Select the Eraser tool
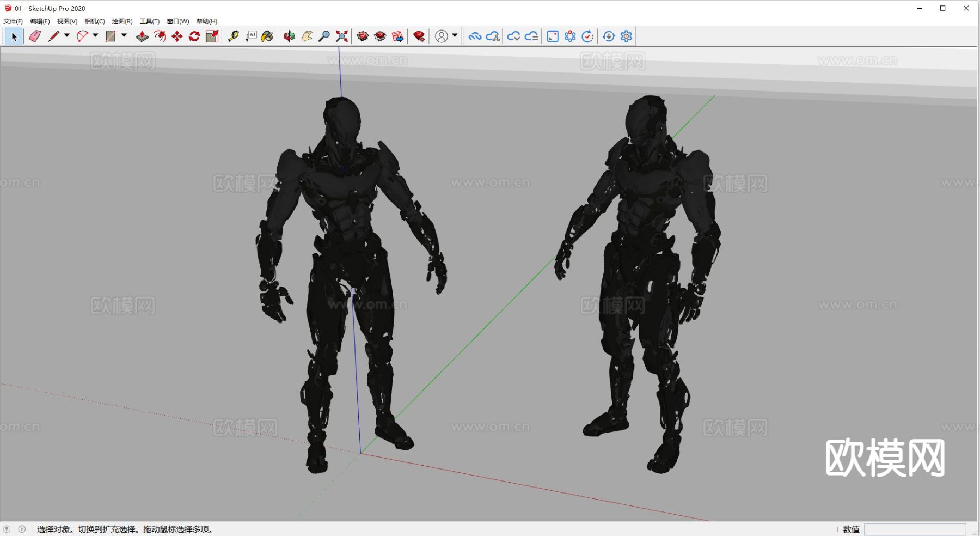Image resolution: width=980 pixels, height=536 pixels. [35, 36]
